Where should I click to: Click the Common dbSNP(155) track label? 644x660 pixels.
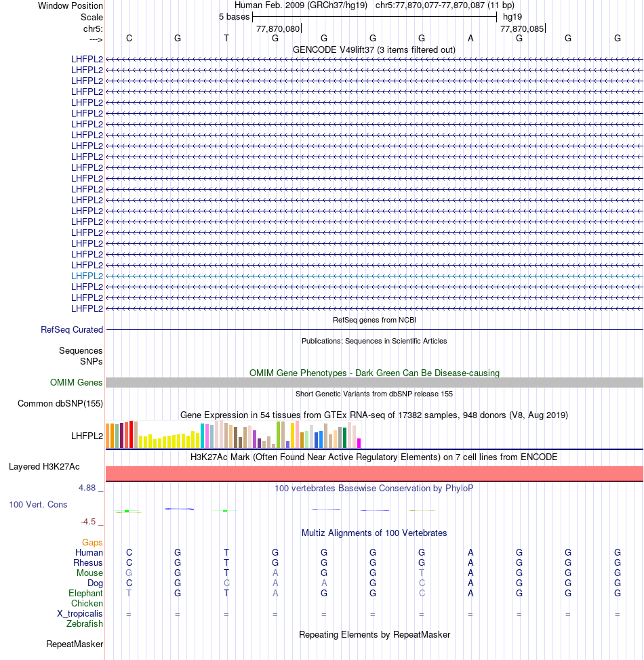coord(60,404)
